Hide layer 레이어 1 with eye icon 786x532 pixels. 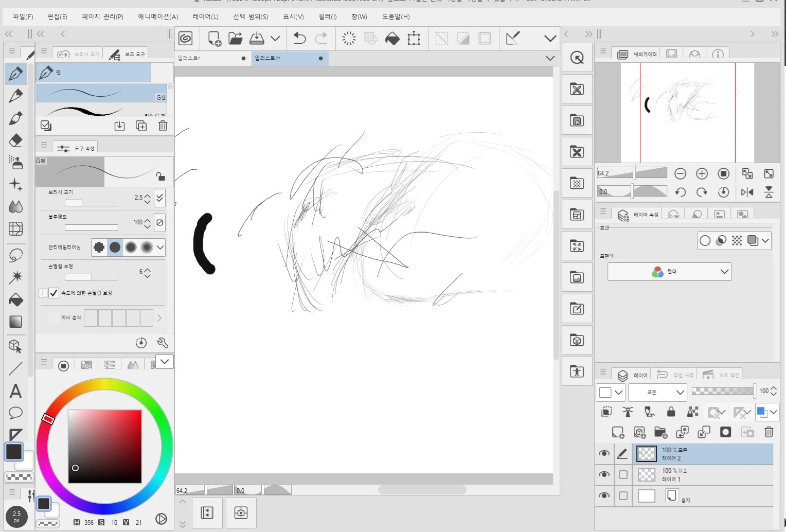pyautogui.click(x=604, y=474)
